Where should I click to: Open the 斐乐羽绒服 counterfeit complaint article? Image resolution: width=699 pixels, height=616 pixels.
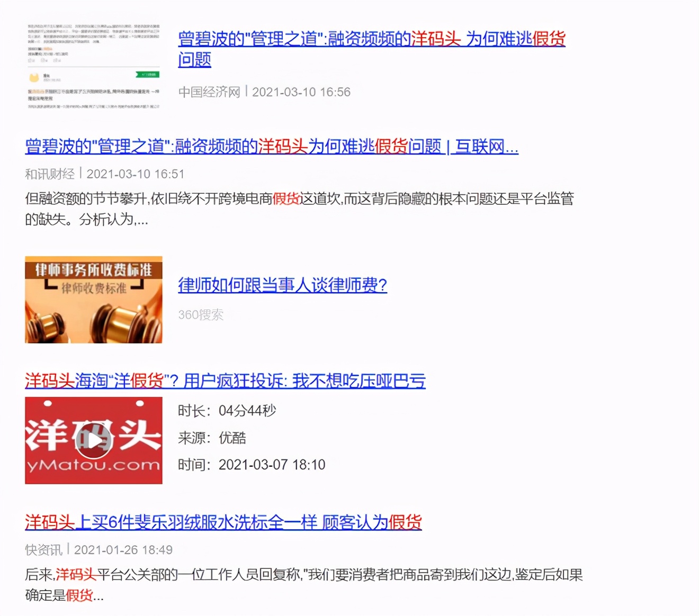pyautogui.click(x=222, y=522)
